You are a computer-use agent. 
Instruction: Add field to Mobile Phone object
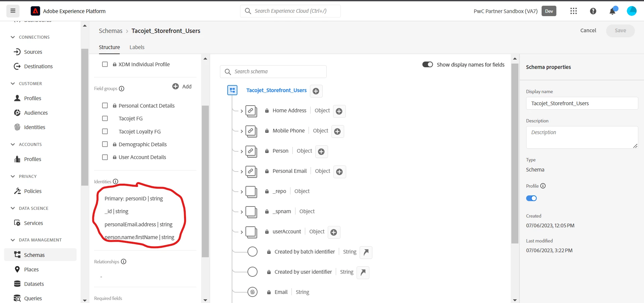[337, 131]
